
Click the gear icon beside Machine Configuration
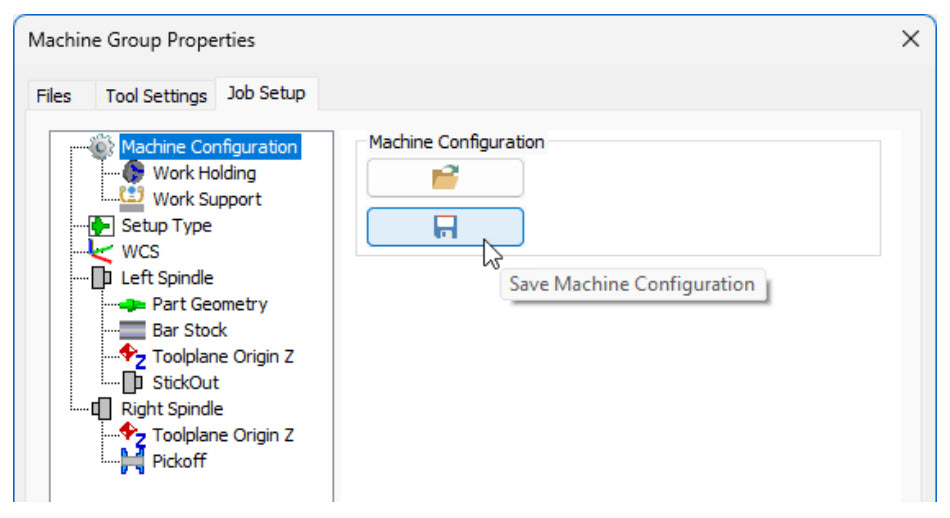103,147
